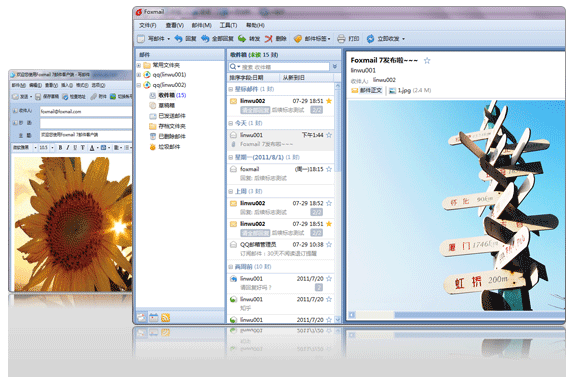Screen dimensions: 573x387
Task: Click 保存草稿 save draft icon in compose window
Action: tap(38, 96)
